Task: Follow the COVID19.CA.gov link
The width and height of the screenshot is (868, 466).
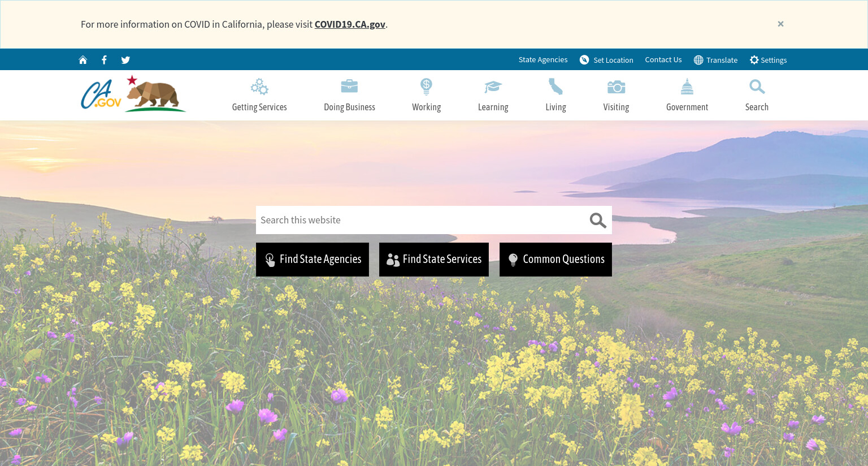Action: [350, 24]
